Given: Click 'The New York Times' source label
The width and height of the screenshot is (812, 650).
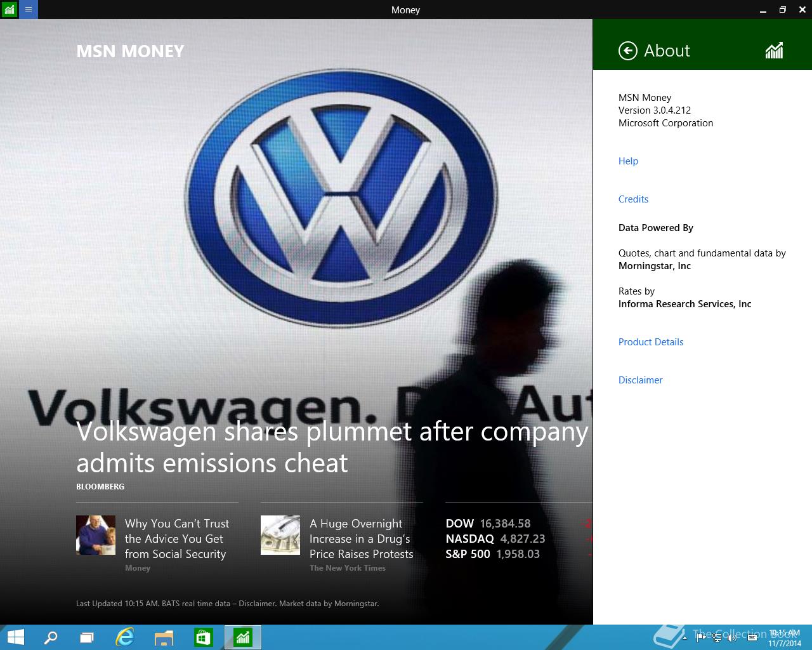Looking at the screenshot, I should click(x=348, y=568).
